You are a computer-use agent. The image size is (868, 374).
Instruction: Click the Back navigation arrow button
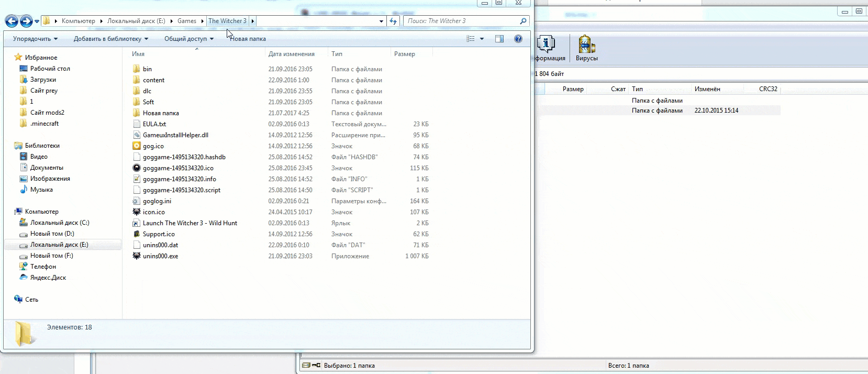coord(12,21)
